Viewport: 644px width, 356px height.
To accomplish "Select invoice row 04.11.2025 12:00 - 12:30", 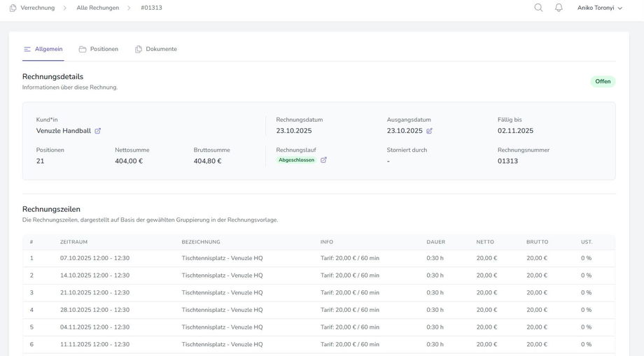I will pyautogui.click(x=94, y=327).
